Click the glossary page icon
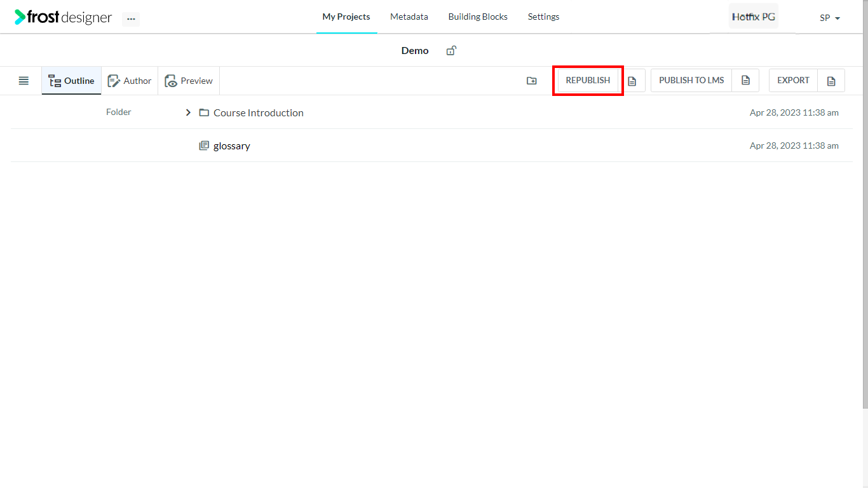Image resolution: width=868 pixels, height=488 pixels. [x=204, y=146]
